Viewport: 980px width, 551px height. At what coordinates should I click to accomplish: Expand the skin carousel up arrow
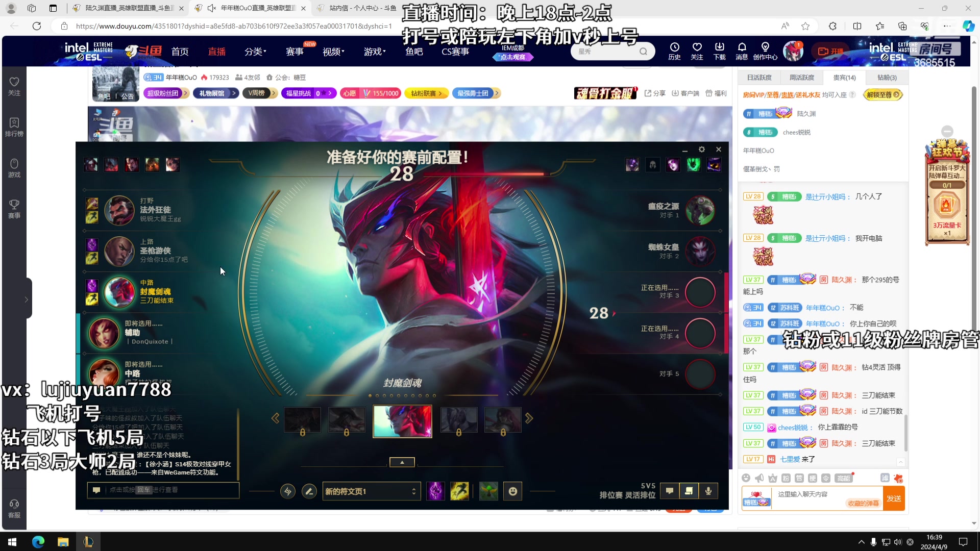point(402,462)
